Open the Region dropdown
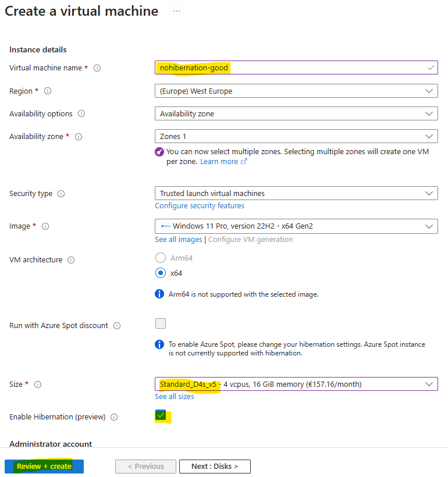 296,91
